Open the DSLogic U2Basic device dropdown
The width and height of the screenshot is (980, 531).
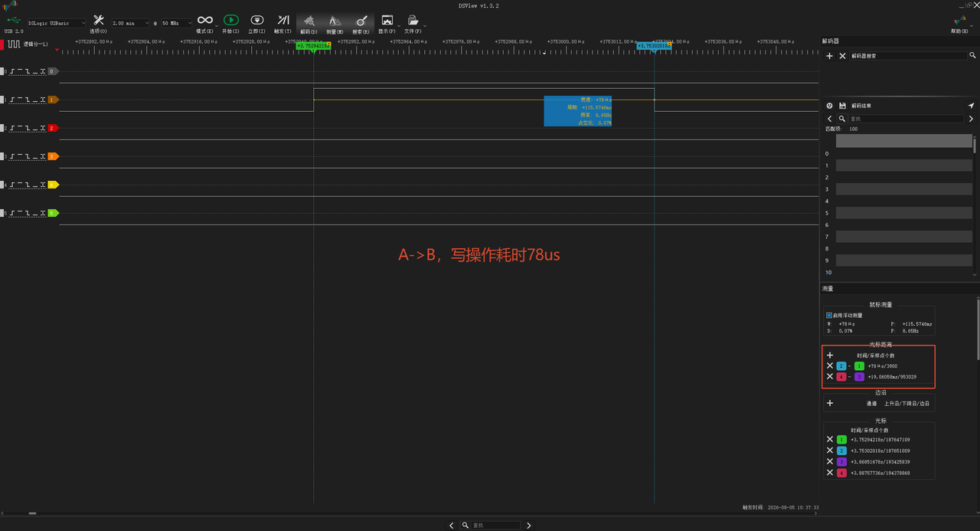[57, 23]
